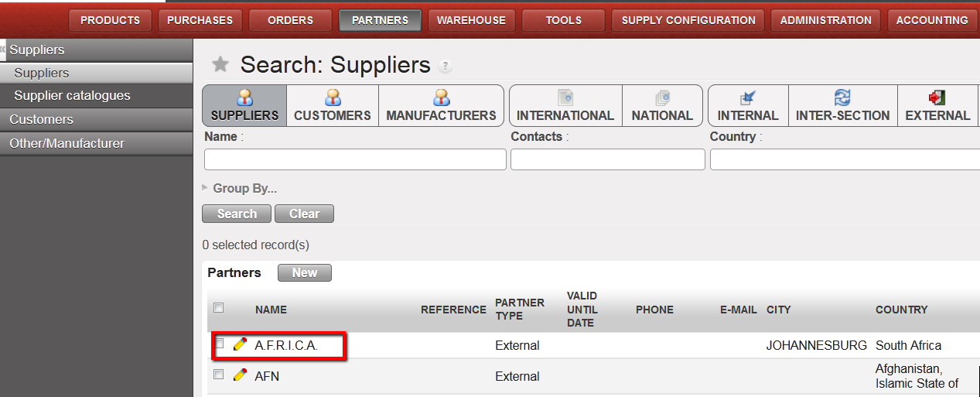Select all partners with header checkbox

point(219,308)
